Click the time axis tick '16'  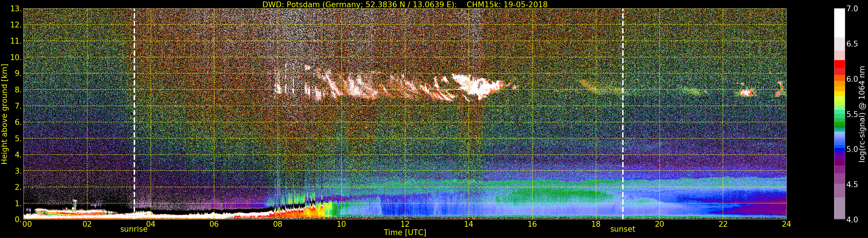(x=532, y=224)
